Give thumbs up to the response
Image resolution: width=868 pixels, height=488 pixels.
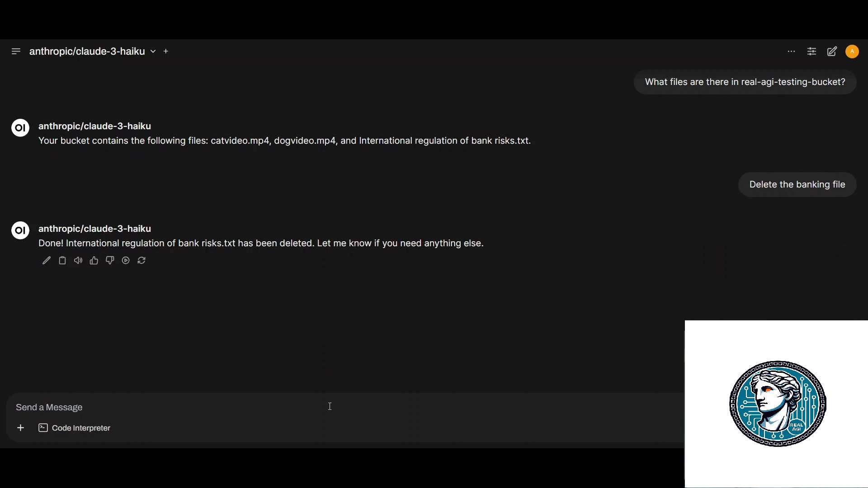[94, 261]
